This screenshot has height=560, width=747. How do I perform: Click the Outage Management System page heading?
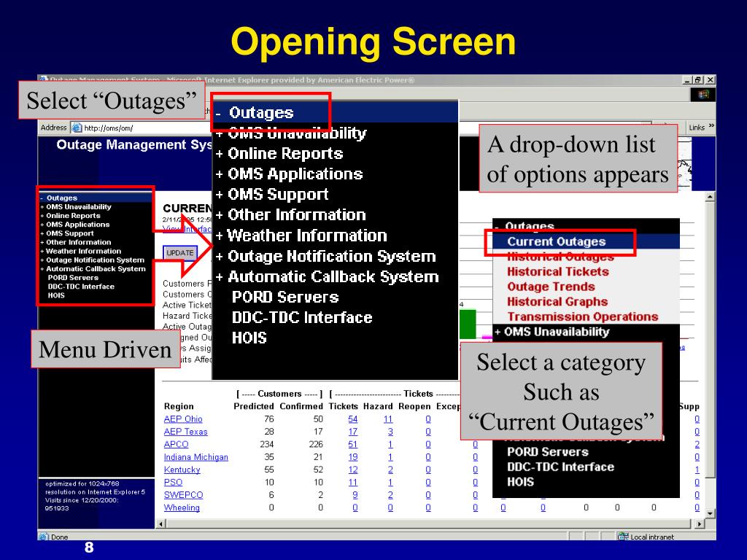click(134, 145)
